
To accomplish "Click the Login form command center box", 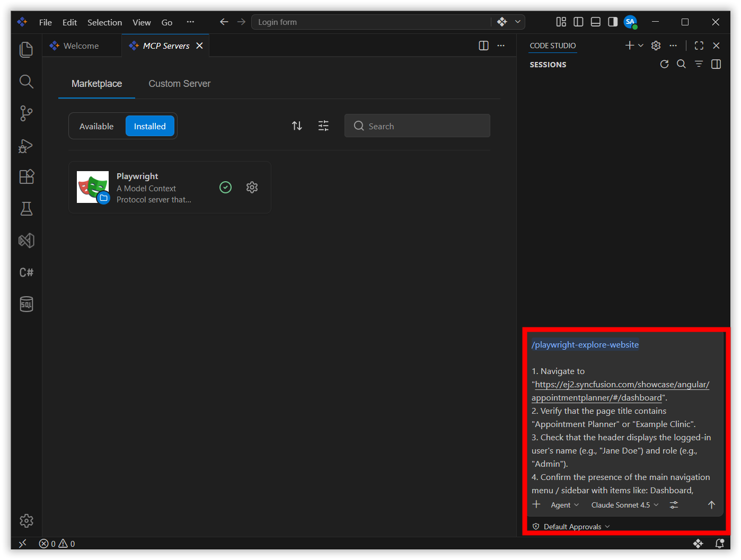I will [371, 22].
